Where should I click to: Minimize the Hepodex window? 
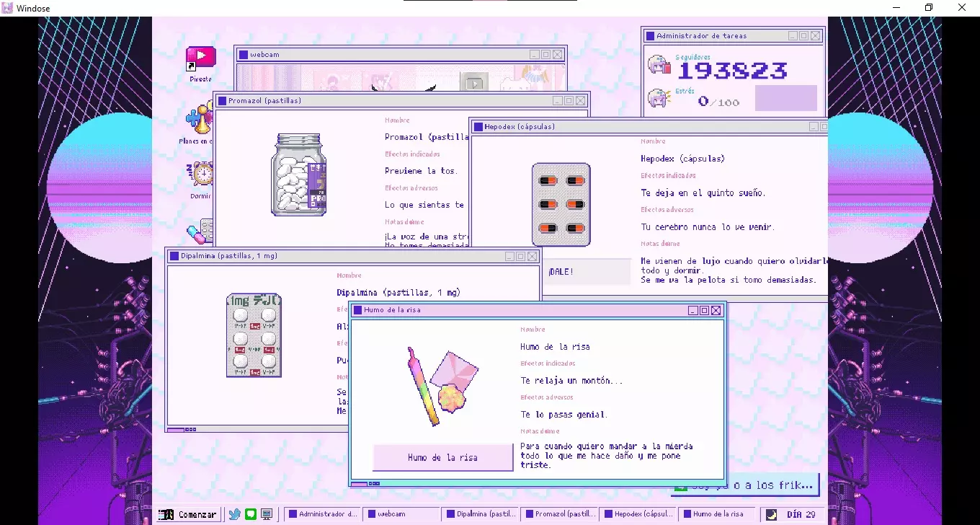point(814,127)
